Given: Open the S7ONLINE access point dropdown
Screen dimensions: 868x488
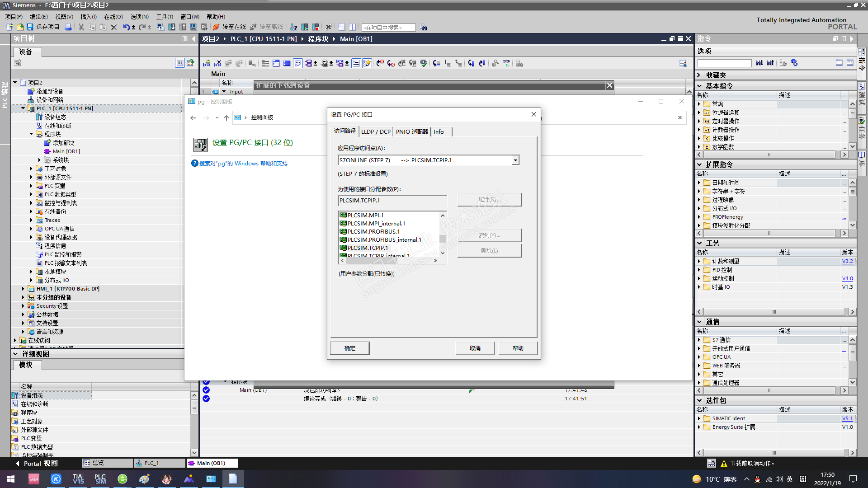Looking at the screenshot, I should [x=515, y=160].
